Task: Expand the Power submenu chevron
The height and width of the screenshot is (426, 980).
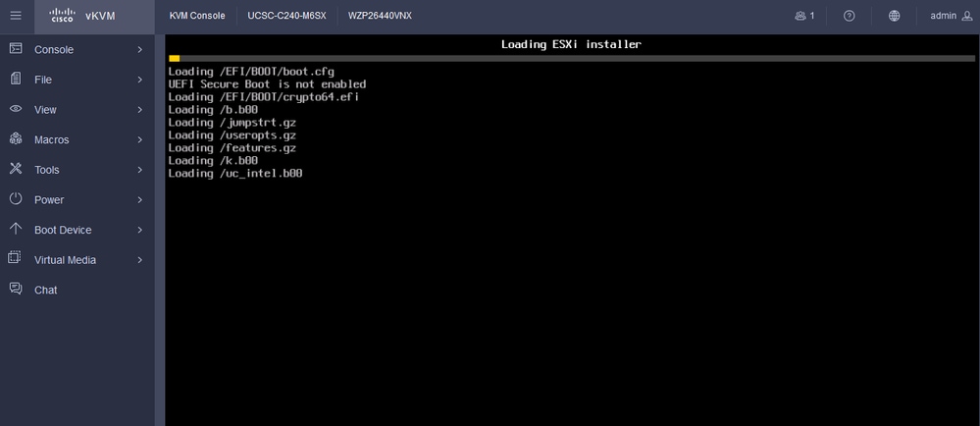Action: coord(140,199)
